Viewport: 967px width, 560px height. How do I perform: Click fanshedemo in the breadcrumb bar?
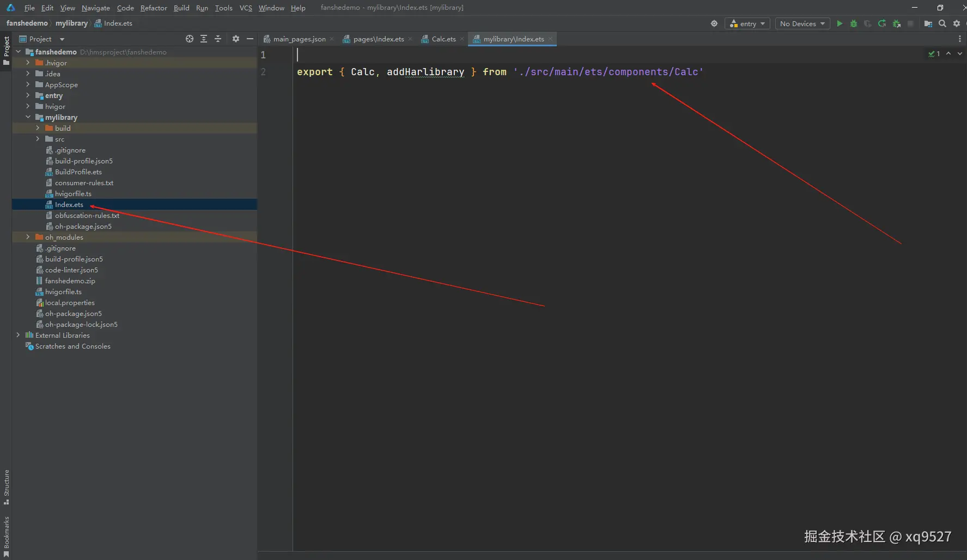click(27, 23)
